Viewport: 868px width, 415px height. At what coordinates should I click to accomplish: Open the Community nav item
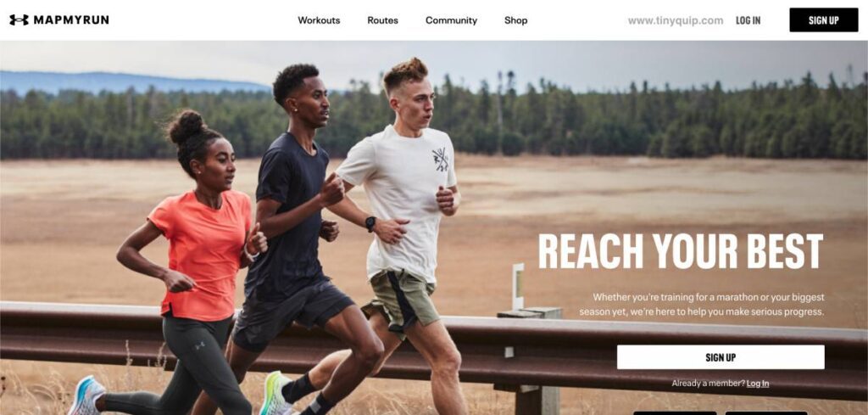click(451, 20)
